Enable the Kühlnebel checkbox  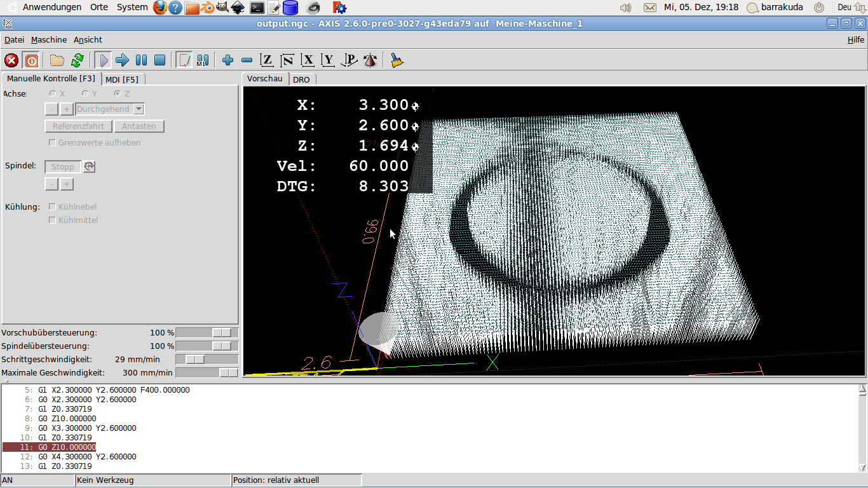53,207
